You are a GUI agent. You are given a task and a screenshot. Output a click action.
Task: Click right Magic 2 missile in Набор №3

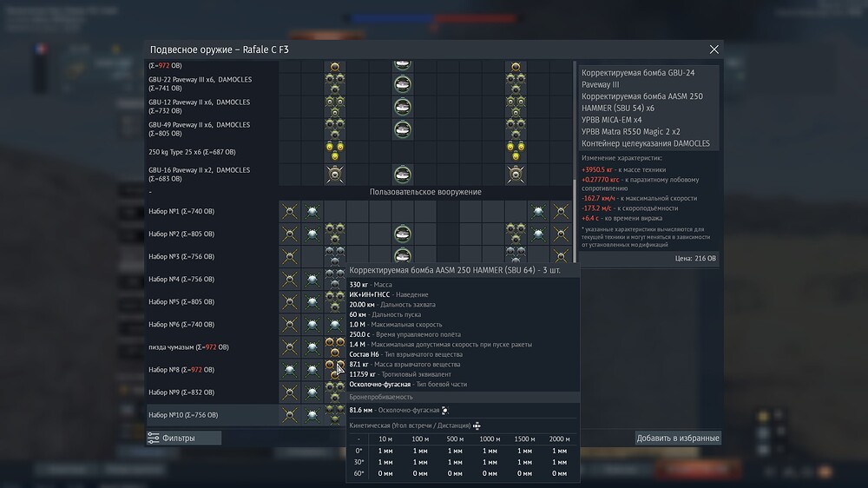561,256
